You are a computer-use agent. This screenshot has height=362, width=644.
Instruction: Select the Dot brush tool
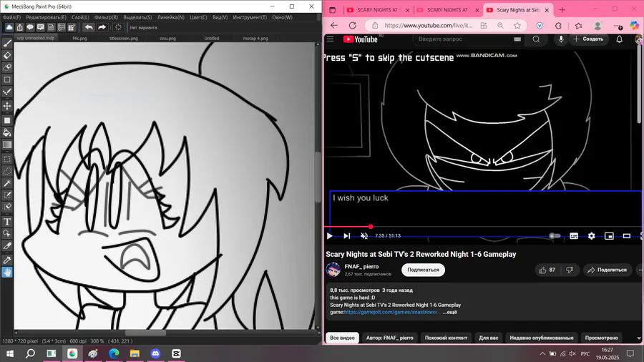[7, 92]
